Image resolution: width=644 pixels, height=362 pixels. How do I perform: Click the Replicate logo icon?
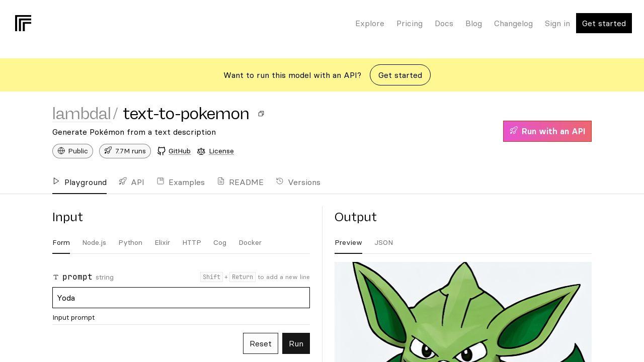[x=23, y=23]
